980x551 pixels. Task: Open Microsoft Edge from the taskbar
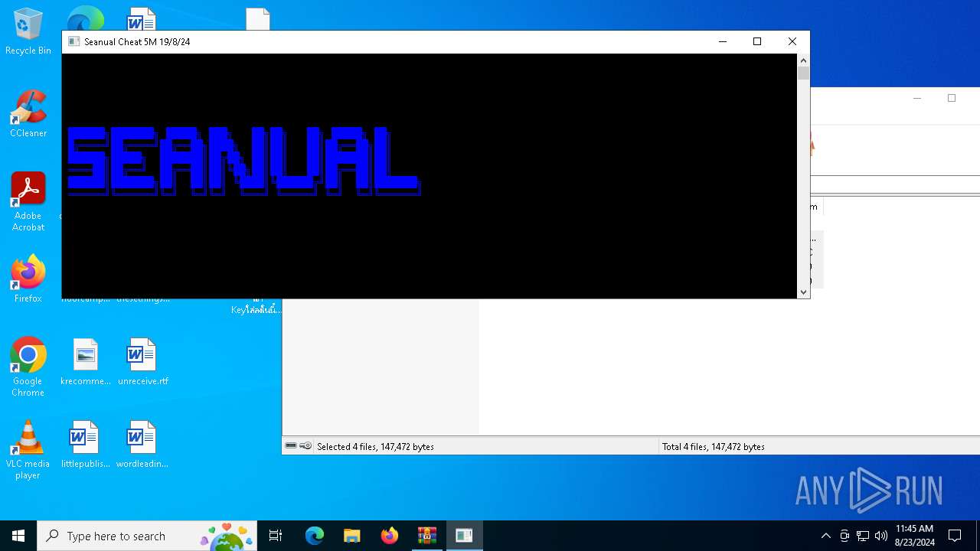(315, 536)
